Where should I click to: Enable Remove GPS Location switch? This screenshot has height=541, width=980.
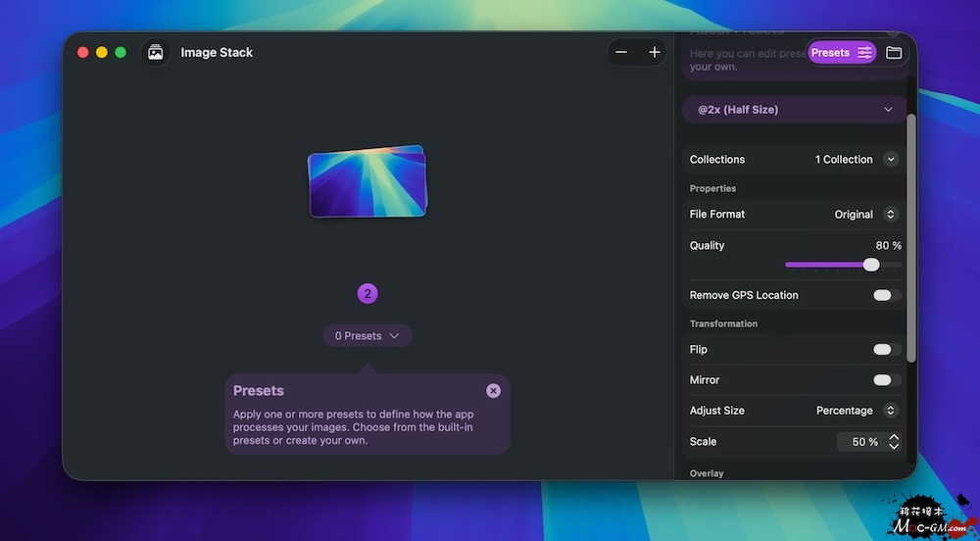886,295
